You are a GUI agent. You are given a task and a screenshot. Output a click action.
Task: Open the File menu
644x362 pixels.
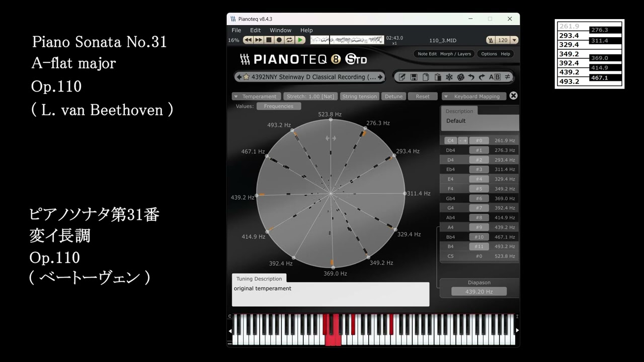(x=236, y=30)
